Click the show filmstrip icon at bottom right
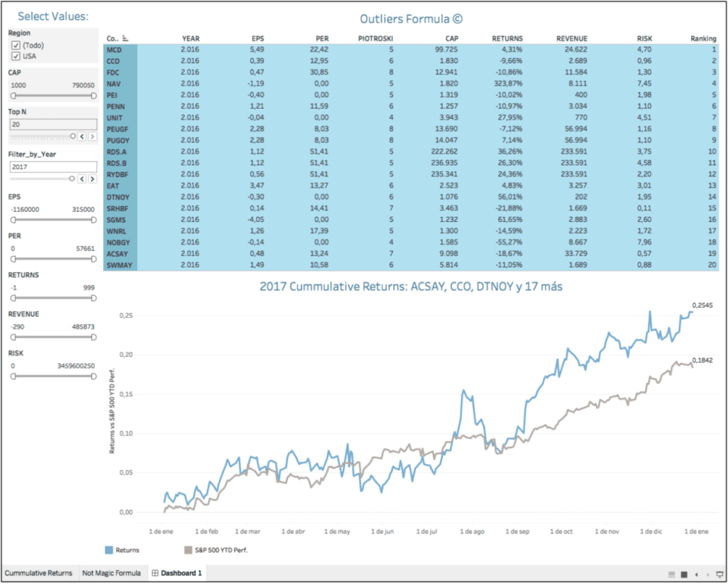Viewport: 728px width, 584px height. [x=671, y=575]
